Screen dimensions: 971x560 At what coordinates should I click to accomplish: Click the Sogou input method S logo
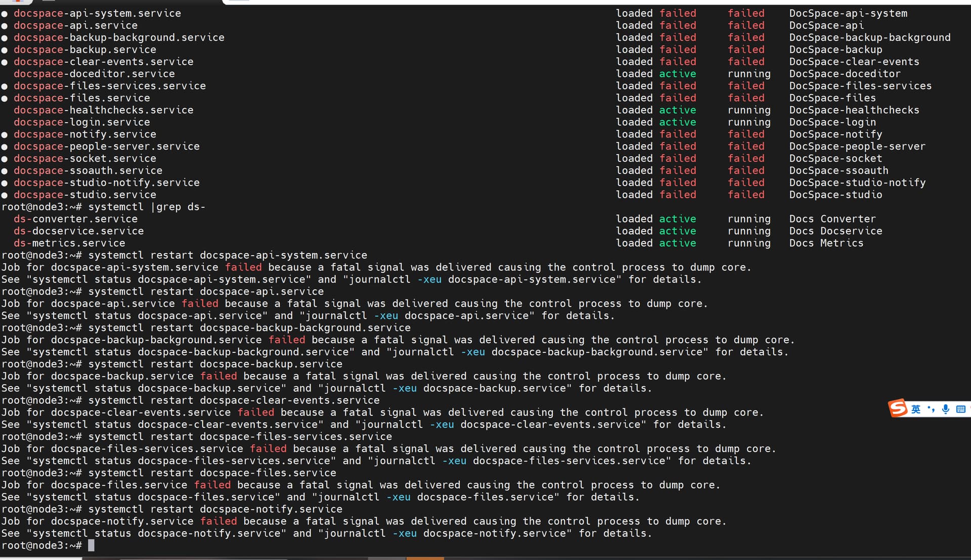(x=899, y=408)
